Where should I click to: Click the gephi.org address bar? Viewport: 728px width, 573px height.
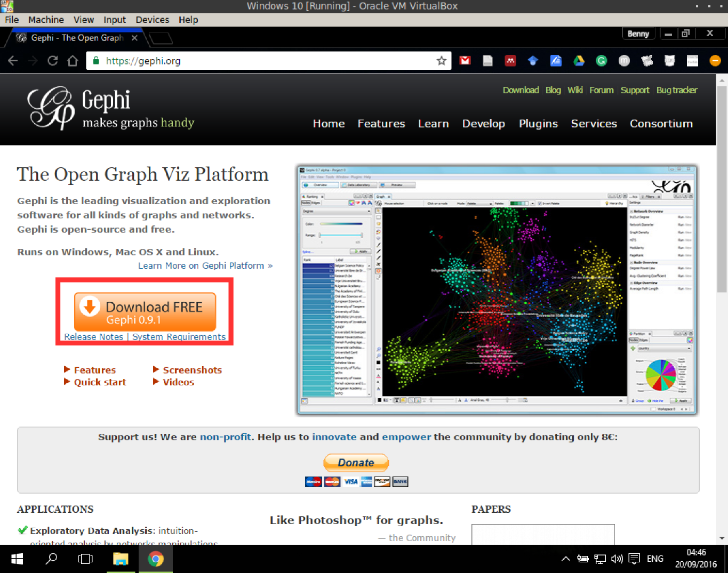click(x=269, y=61)
